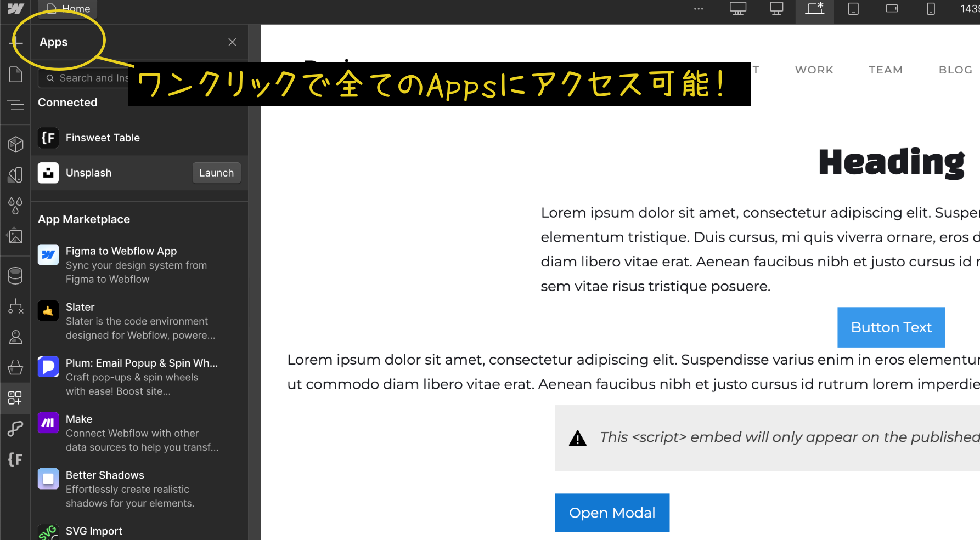The height and width of the screenshot is (540, 980).
Task: Open the Navigator panel icon
Action: tap(16, 104)
